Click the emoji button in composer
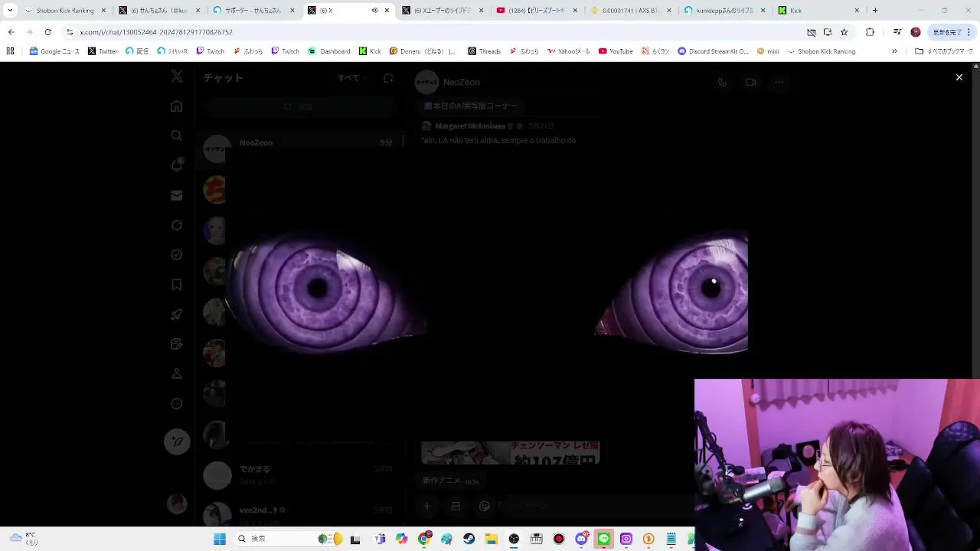Image resolution: width=980 pixels, height=551 pixels. [484, 506]
